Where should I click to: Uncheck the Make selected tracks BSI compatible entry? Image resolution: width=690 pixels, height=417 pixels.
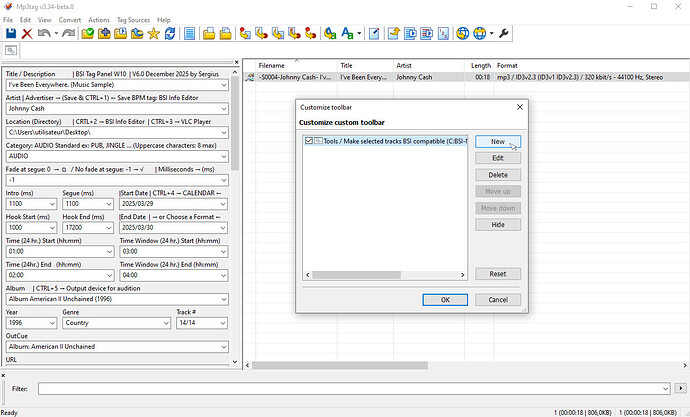point(308,141)
